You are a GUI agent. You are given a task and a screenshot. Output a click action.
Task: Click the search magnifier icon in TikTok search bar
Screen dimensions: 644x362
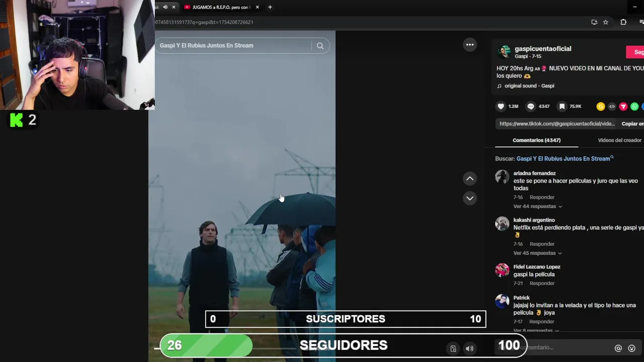pyautogui.click(x=320, y=46)
